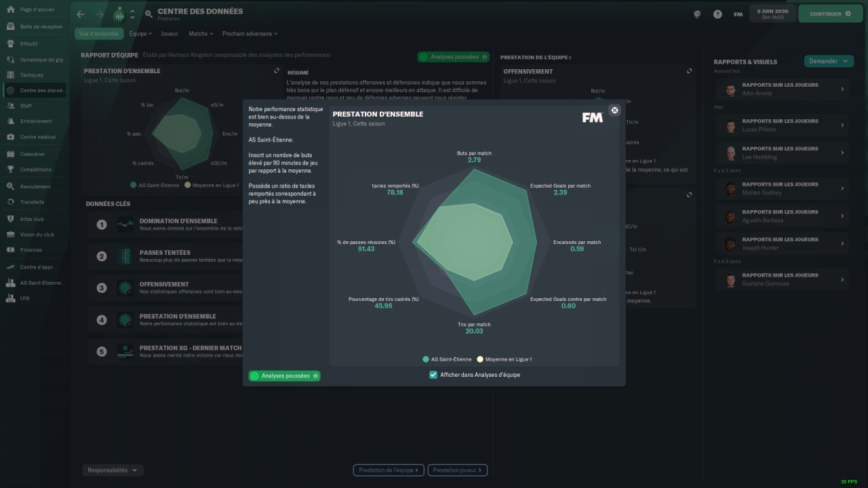The image size is (868, 488).
Task: Click the globe icon beside help
Action: pyautogui.click(x=697, y=14)
